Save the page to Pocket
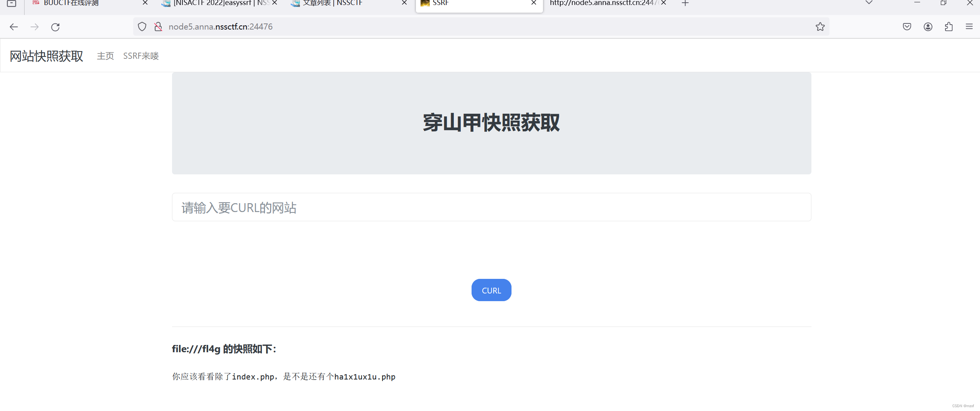Screen dimensions: 980x411 tap(907, 27)
